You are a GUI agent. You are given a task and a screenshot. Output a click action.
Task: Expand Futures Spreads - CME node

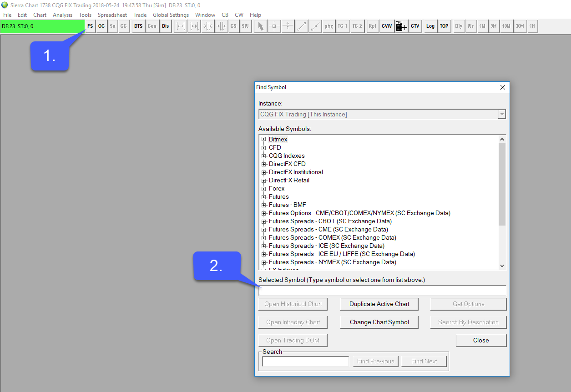point(263,230)
